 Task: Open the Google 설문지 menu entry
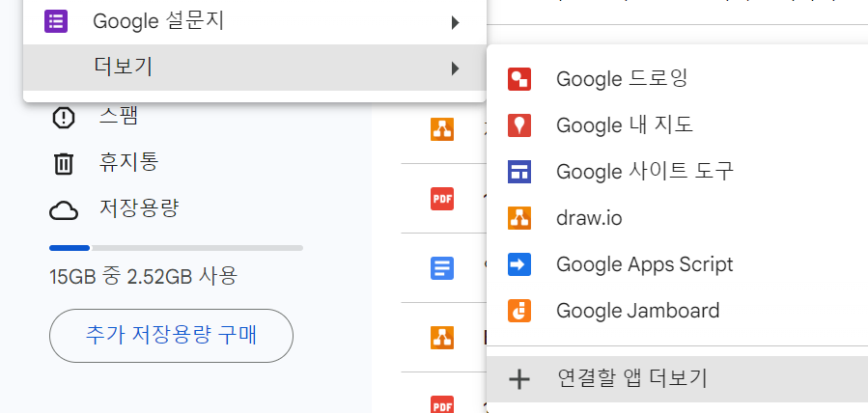coord(255,22)
